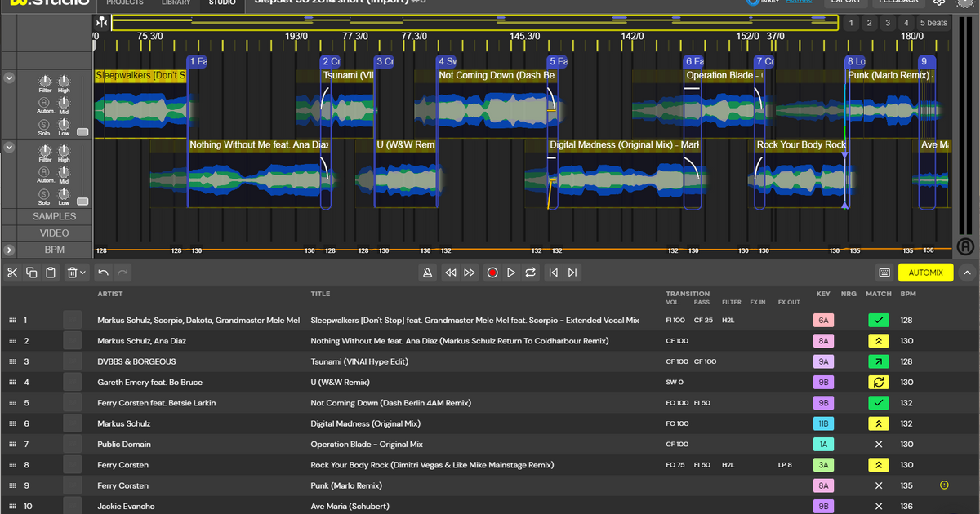Toggle Solo on the second track
The height and width of the screenshot is (514, 980).
coord(44,193)
